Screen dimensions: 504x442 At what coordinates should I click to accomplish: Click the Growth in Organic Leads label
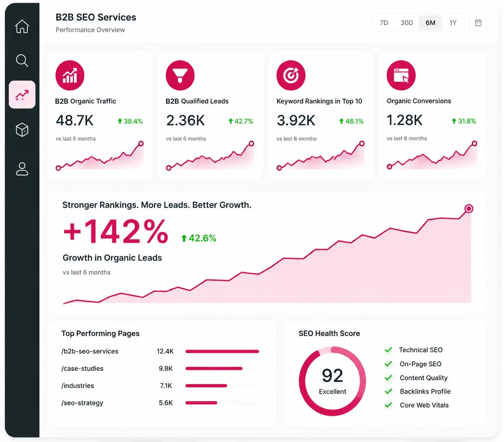point(112,258)
